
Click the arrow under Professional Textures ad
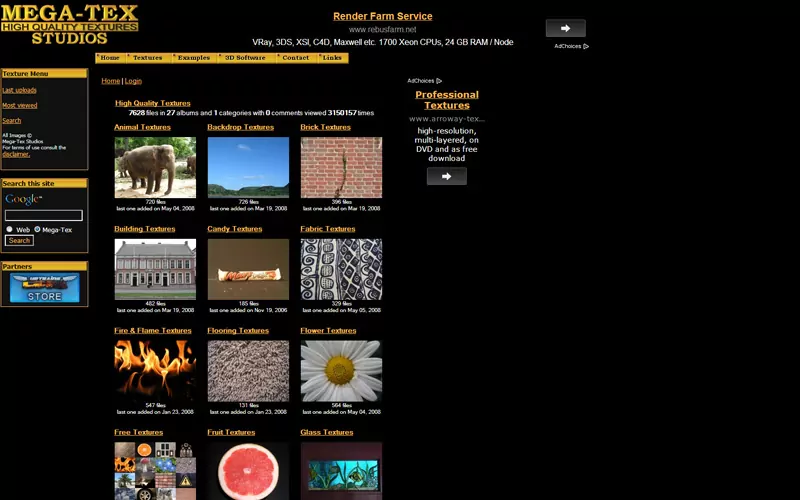point(446,176)
